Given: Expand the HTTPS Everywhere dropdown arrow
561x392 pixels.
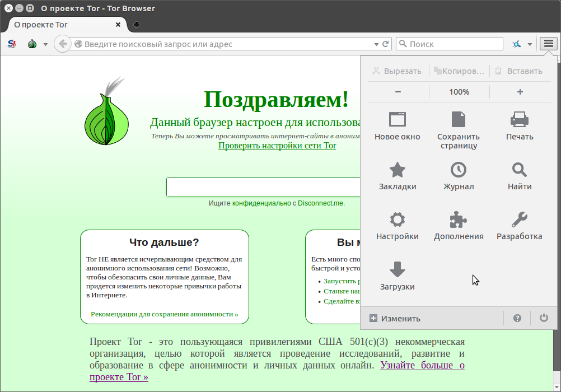Looking at the screenshot, I should (530, 44).
